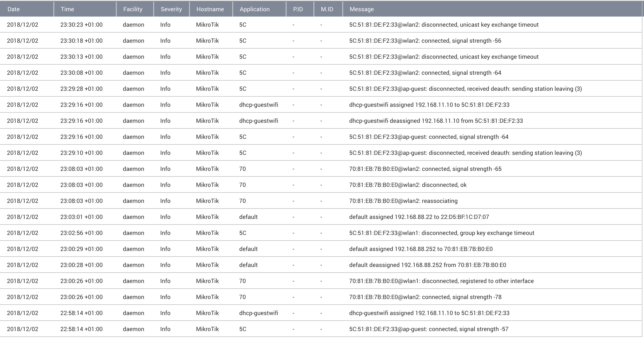Open the 23:29:28 received deauth message row
The image size is (644, 338).
click(321, 89)
